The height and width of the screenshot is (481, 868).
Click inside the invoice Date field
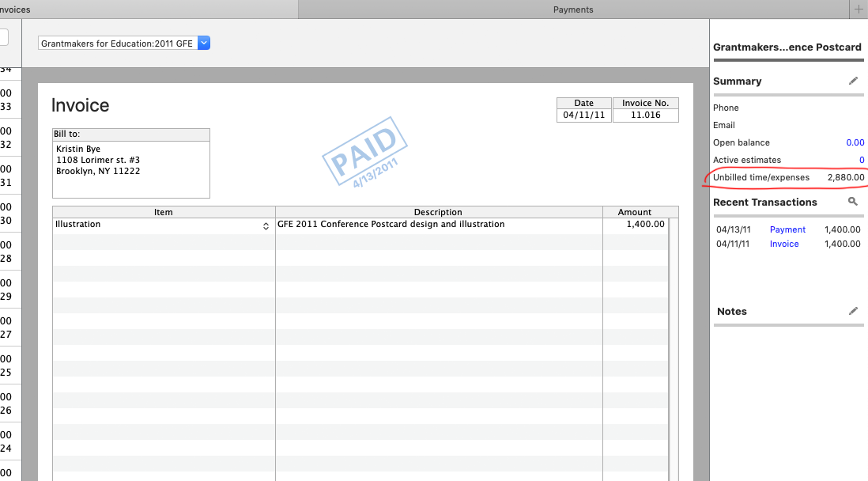[x=583, y=113]
